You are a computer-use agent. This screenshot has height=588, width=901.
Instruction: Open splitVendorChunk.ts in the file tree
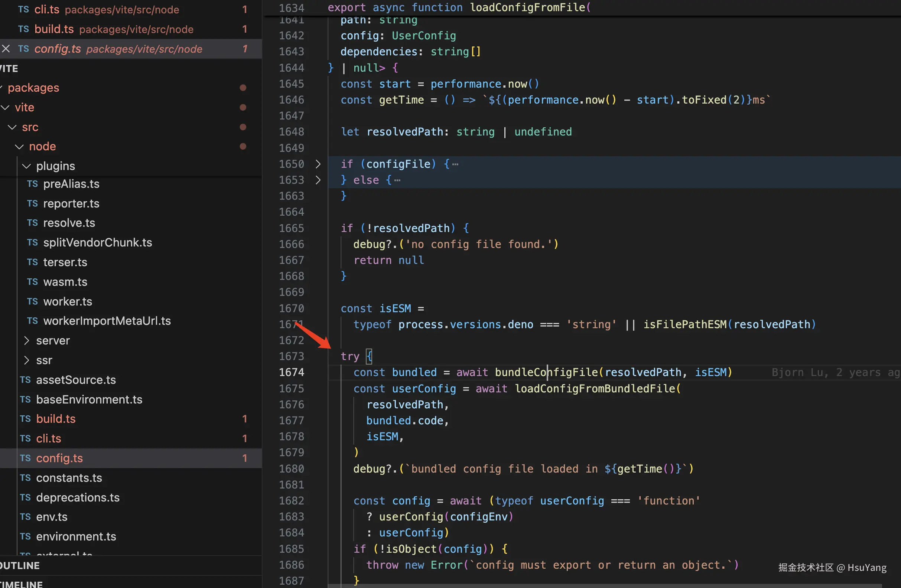pyautogui.click(x=98, y=242)
